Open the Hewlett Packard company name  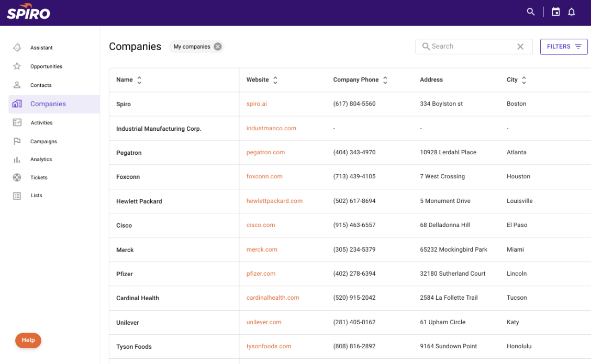point(139,201)
